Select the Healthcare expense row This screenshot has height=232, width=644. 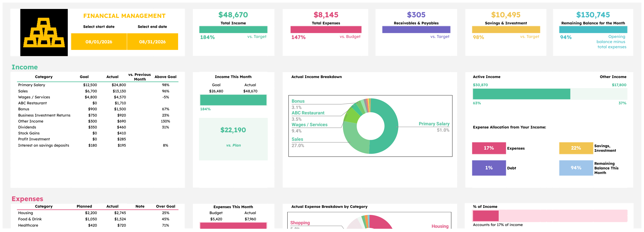tap(98, 225)
